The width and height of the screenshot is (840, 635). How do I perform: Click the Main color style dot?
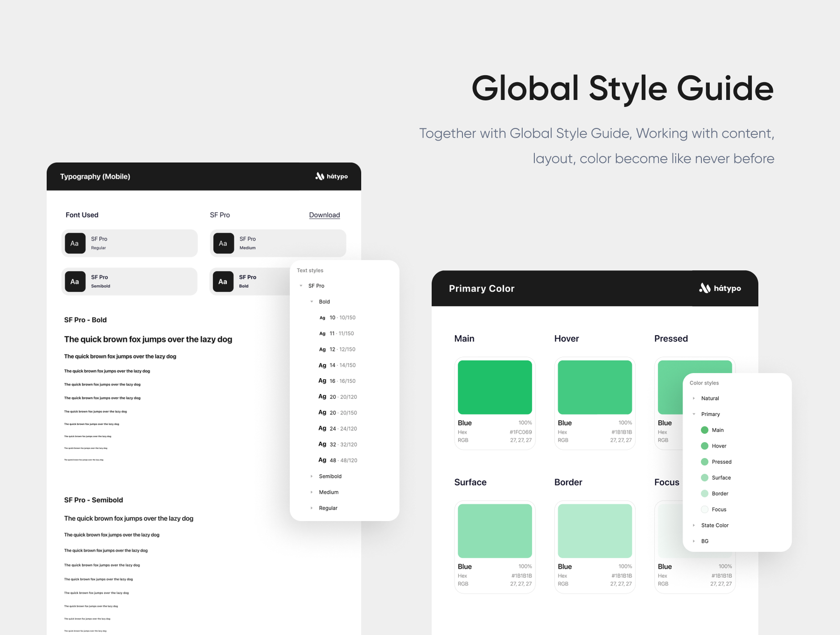tap(705, 430)
